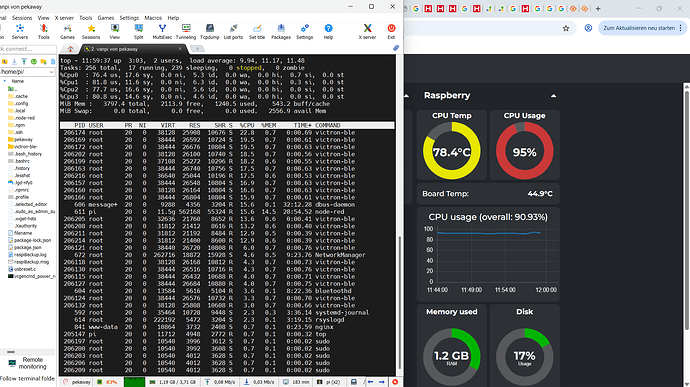Click the SFTP download arrow icon
The width and height of the screenshot is (690, 387).
click(15, 62)
